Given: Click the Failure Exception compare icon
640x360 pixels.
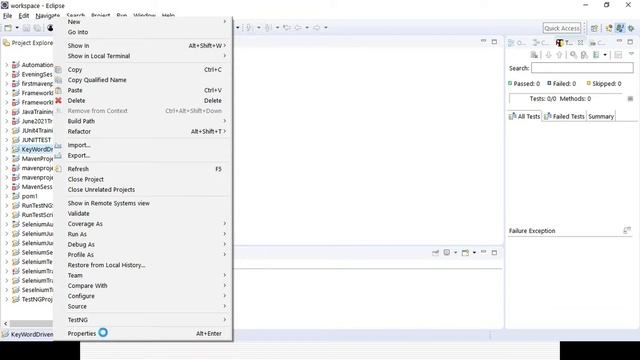Looking at the screenshot, I should [627, 231].
